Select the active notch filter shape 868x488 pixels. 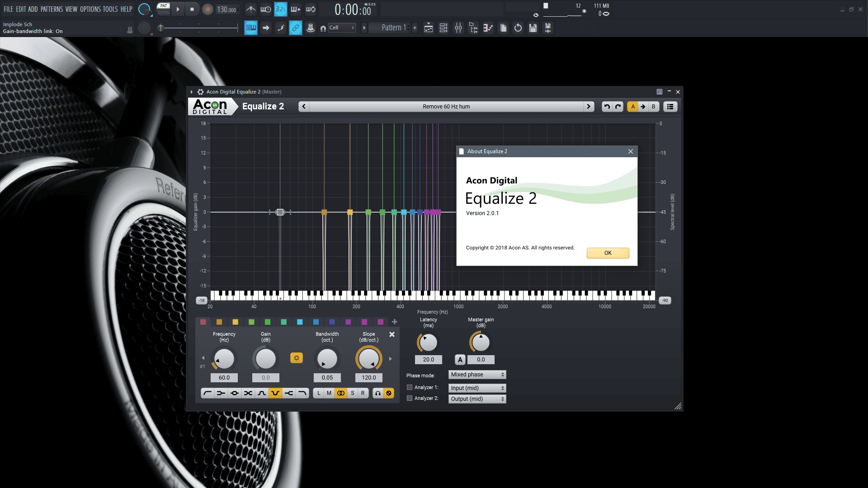pos(275,393)
